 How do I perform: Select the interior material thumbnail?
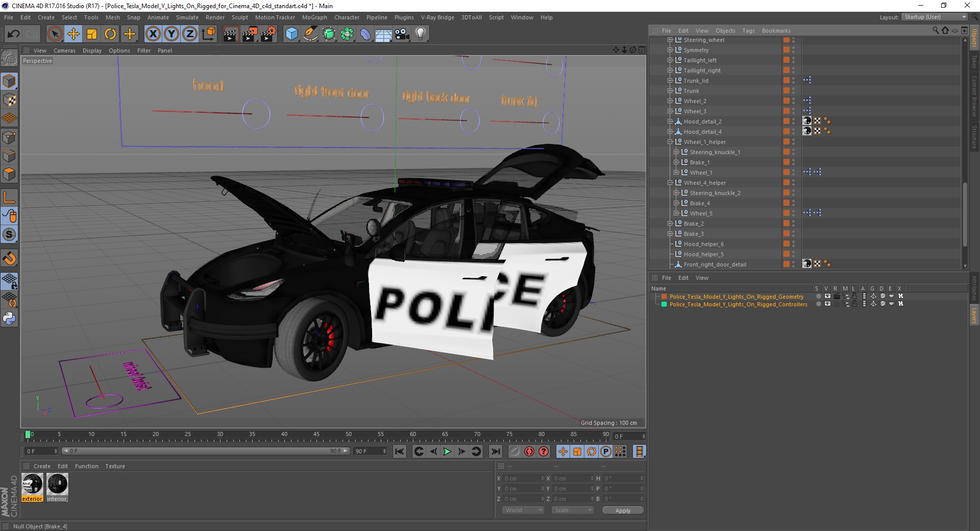coord(57,484)
